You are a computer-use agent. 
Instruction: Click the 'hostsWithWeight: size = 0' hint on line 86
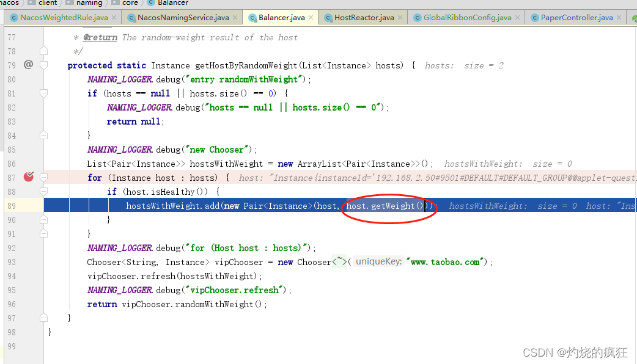[x=508, y=164]
